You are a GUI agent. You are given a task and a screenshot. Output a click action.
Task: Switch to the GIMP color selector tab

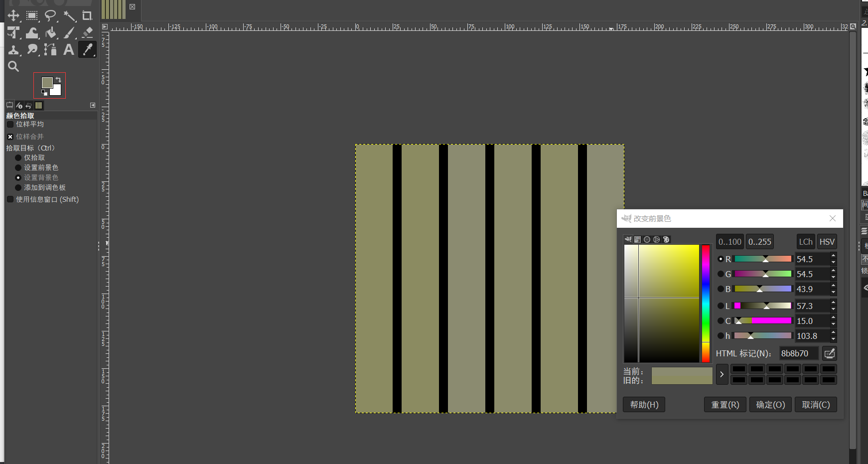tap(628, 239)
